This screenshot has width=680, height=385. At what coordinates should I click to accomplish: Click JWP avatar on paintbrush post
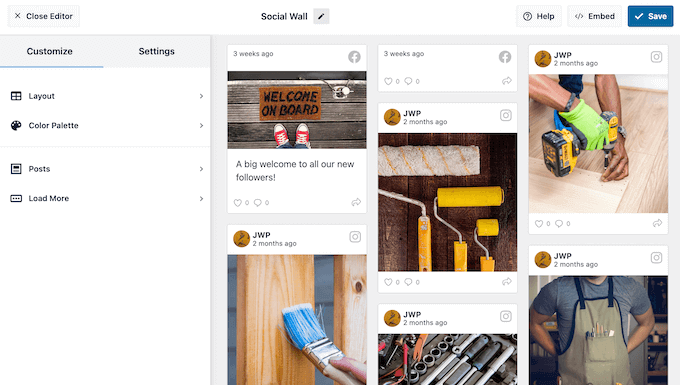click(242, 238)
